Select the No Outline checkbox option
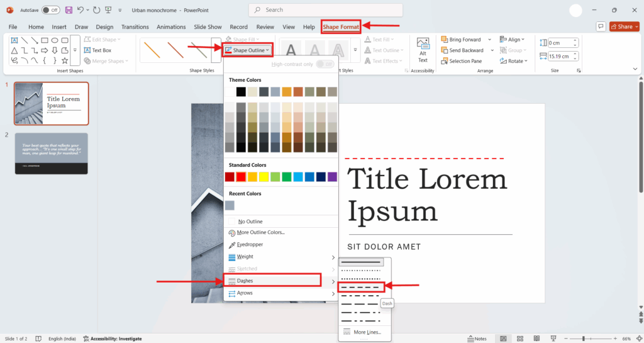 (250, 222)
